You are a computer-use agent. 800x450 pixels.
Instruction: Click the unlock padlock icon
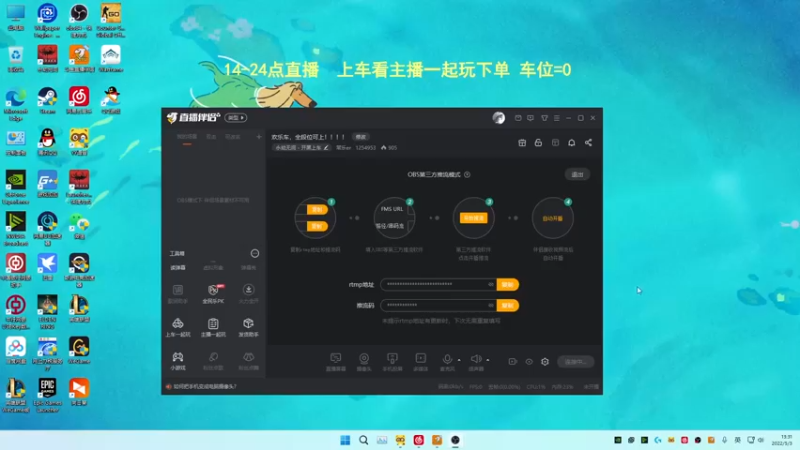pos(538,143)
